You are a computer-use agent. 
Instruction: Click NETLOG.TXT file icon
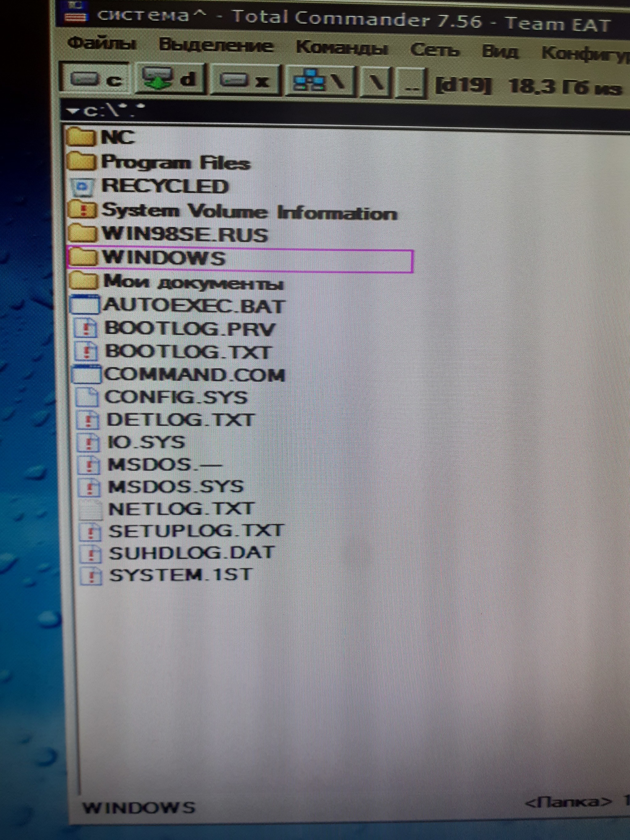pos(90,510)
